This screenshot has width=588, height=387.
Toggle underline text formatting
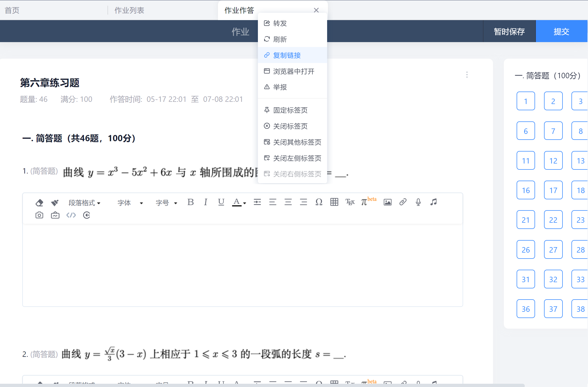click(x=221, y=202)
